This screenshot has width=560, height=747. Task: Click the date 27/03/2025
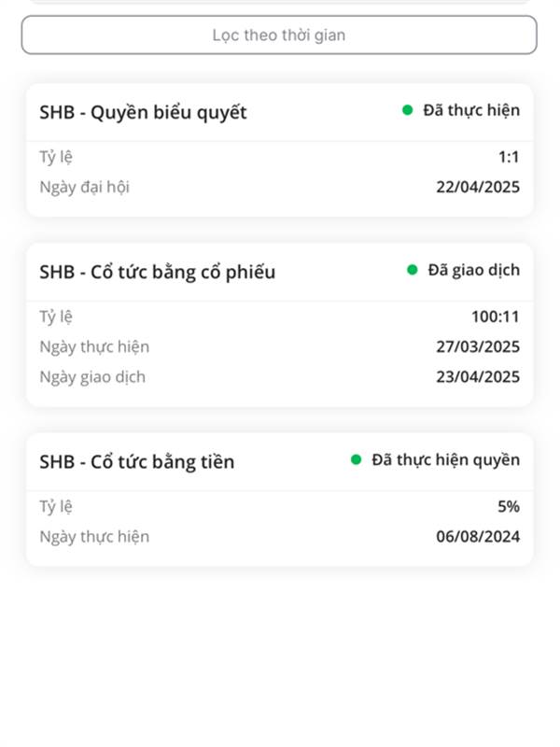point(478,346)
